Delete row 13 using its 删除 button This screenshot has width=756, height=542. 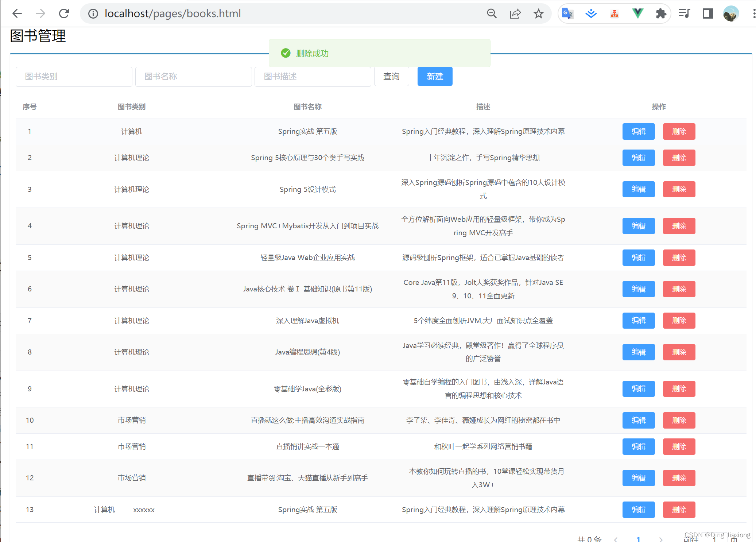coord(679,510)
